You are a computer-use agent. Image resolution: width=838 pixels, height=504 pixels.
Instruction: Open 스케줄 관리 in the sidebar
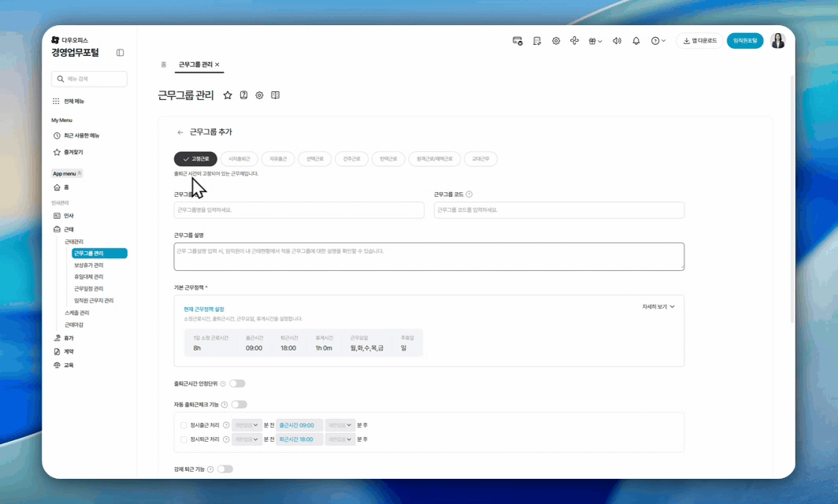77,313
